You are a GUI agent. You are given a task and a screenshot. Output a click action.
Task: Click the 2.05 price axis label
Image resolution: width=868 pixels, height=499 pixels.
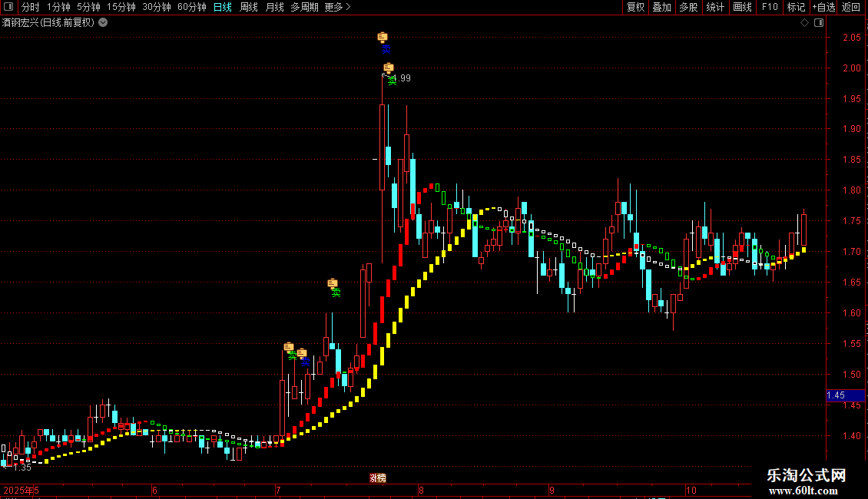click(852, 37)
